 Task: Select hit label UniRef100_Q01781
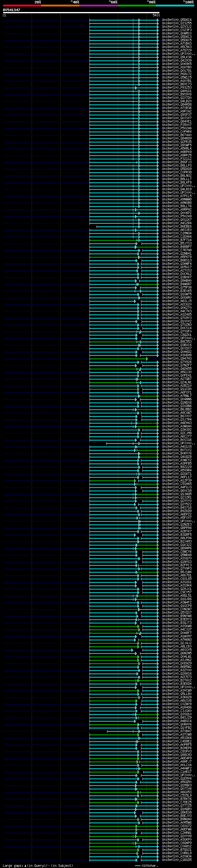click(177, 71)
